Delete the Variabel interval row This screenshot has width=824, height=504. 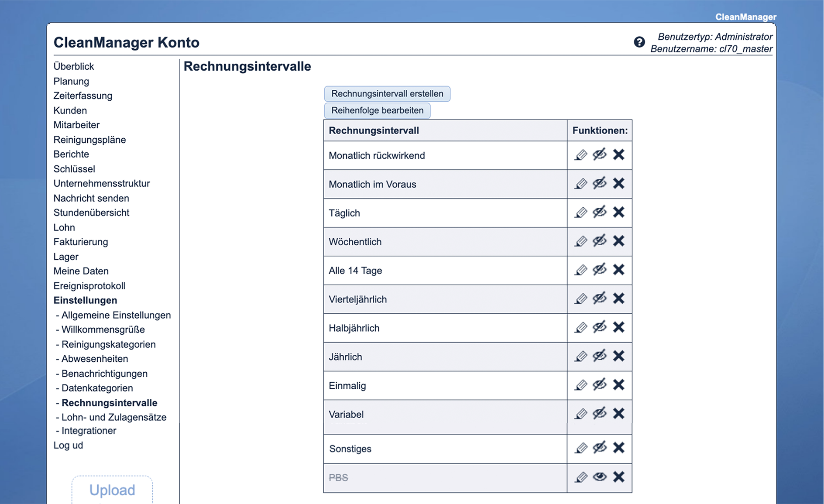[x=618, y=414]
